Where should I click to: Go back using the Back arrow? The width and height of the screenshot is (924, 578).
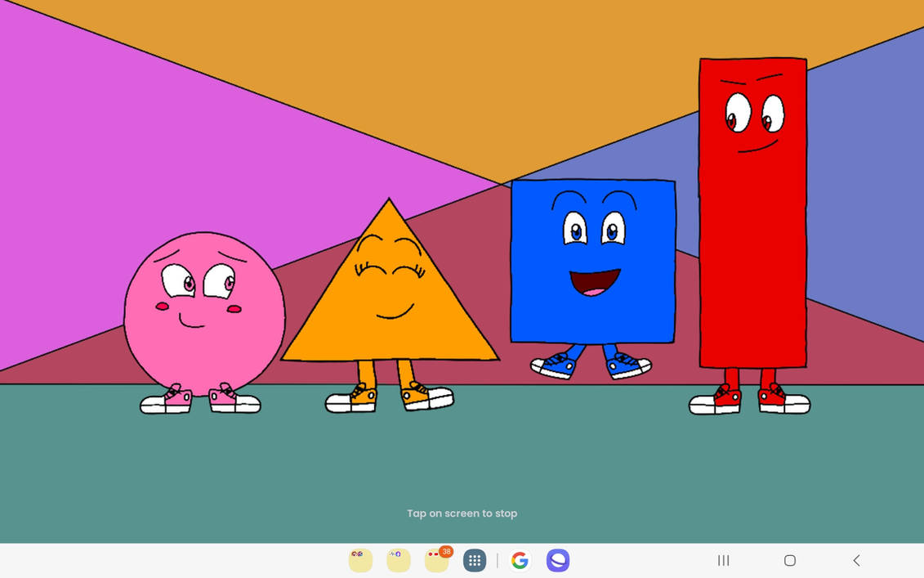856,561
